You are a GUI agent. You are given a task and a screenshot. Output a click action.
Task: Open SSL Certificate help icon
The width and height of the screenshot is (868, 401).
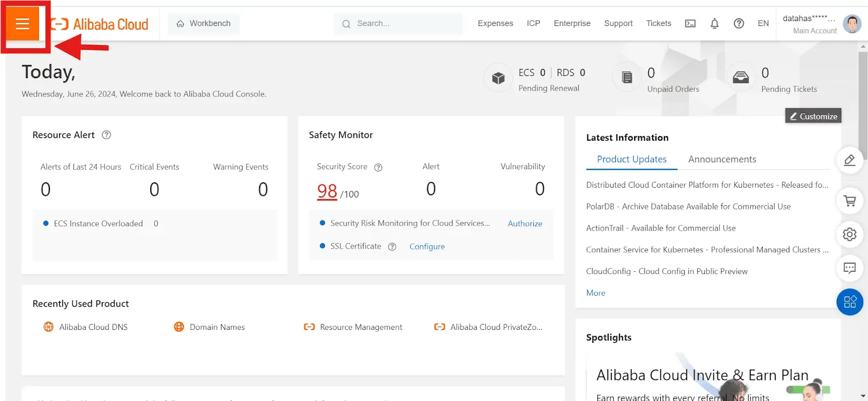pyautogui.click(x=392, y=247)
